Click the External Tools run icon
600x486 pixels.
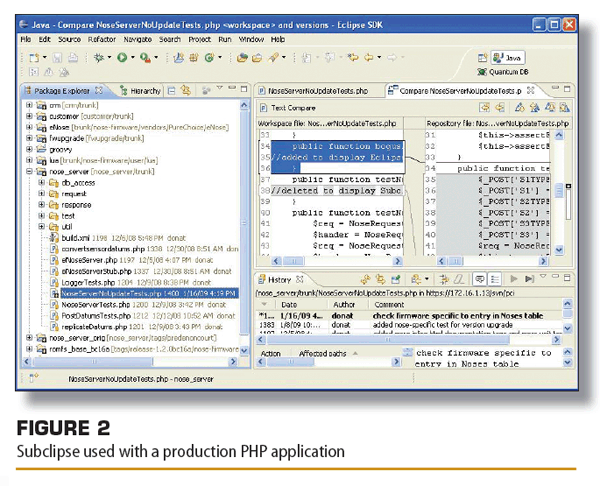tap(145, 58)
